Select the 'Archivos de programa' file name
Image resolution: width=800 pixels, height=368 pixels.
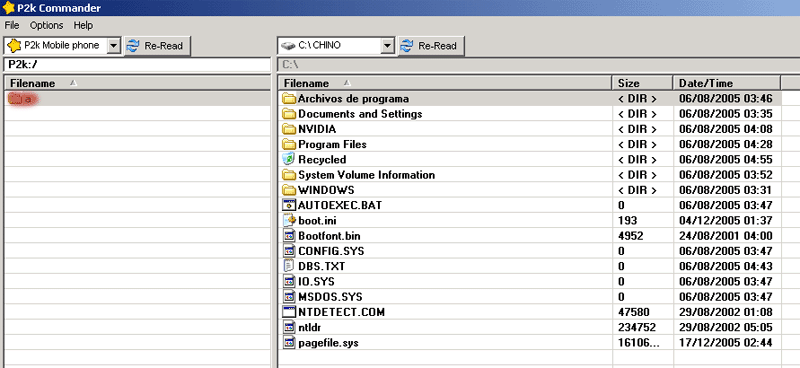point(353,99)
